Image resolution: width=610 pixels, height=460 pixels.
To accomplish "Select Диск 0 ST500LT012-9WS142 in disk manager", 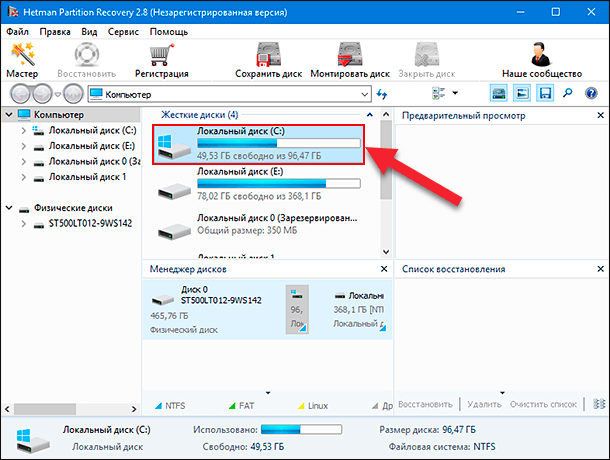I will [212, 310].
